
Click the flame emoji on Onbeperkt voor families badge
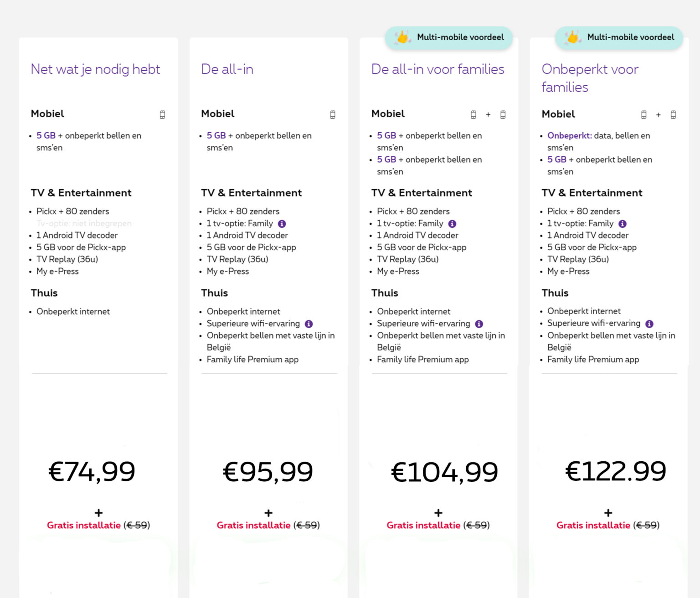point(573,37)
